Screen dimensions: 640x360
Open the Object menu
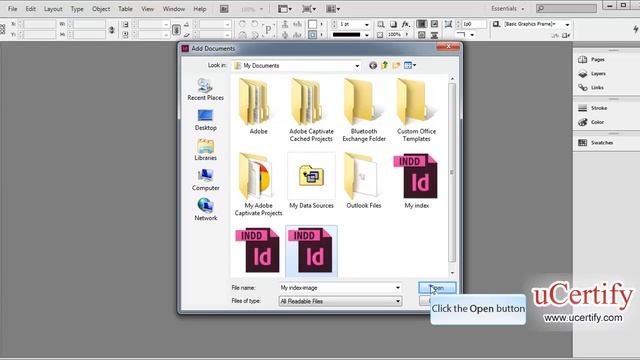point(101,9)
